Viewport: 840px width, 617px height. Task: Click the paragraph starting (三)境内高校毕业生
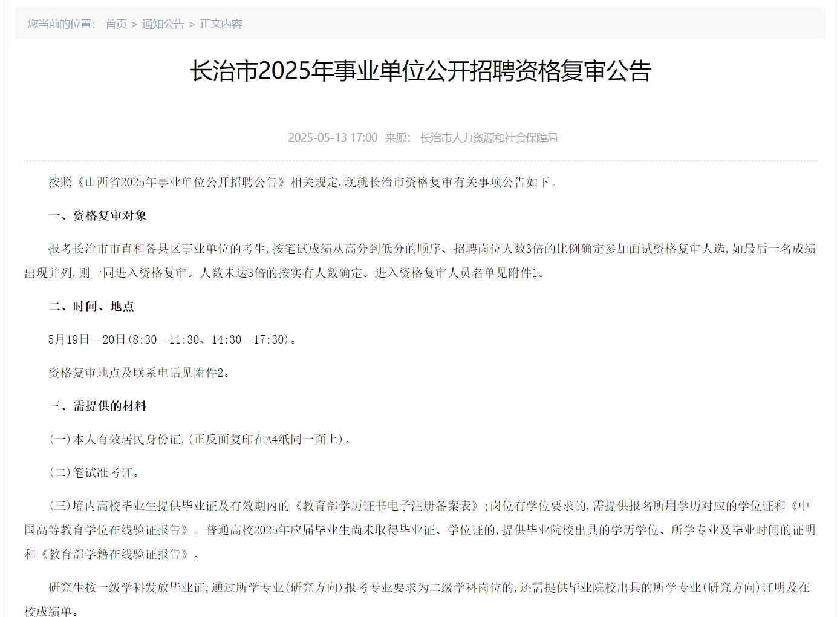click(420, 530)
